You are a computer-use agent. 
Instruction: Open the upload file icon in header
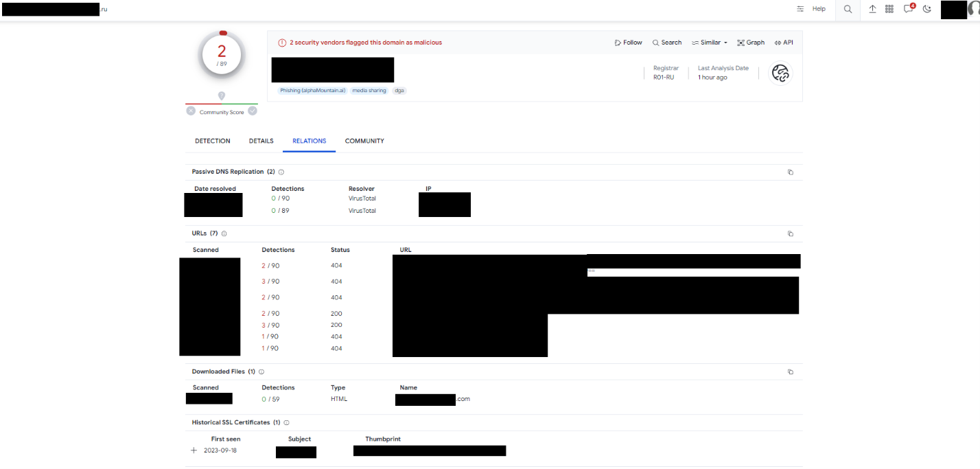872,9
